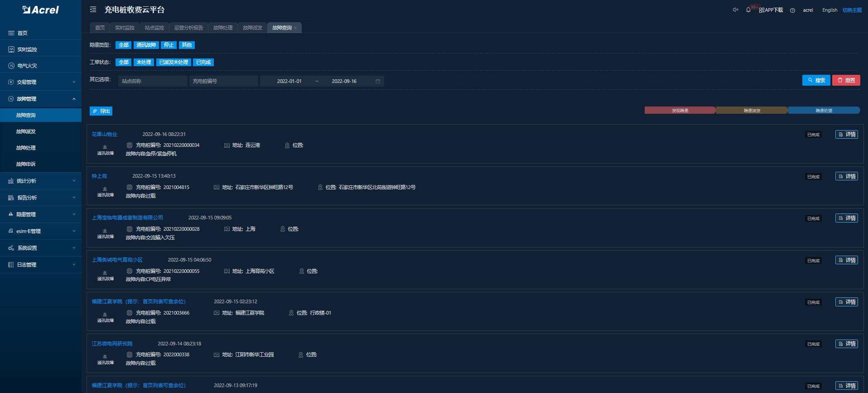The image size is (868, 393).
Task: Switch to the 实时监控 tab
Action: point(125,28)
